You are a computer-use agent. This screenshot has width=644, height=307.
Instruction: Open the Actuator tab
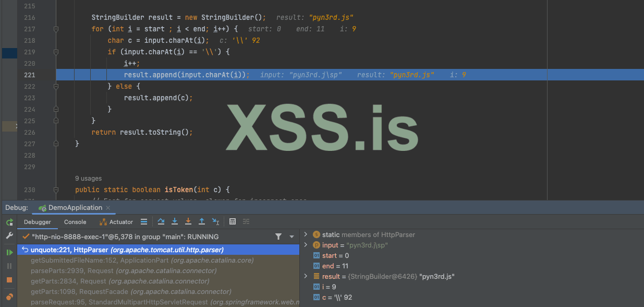point(116,222)
